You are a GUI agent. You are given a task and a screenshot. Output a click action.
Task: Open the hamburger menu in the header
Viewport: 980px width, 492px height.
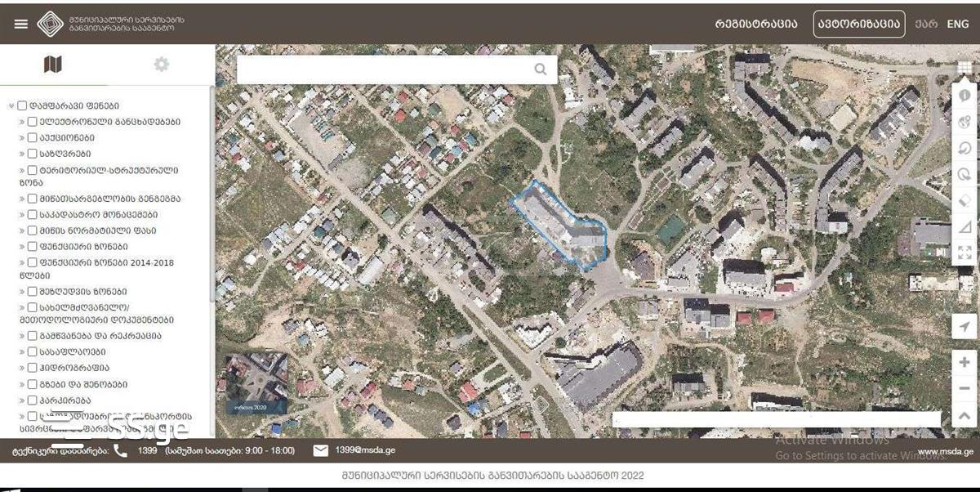click(x=21, y=24)
